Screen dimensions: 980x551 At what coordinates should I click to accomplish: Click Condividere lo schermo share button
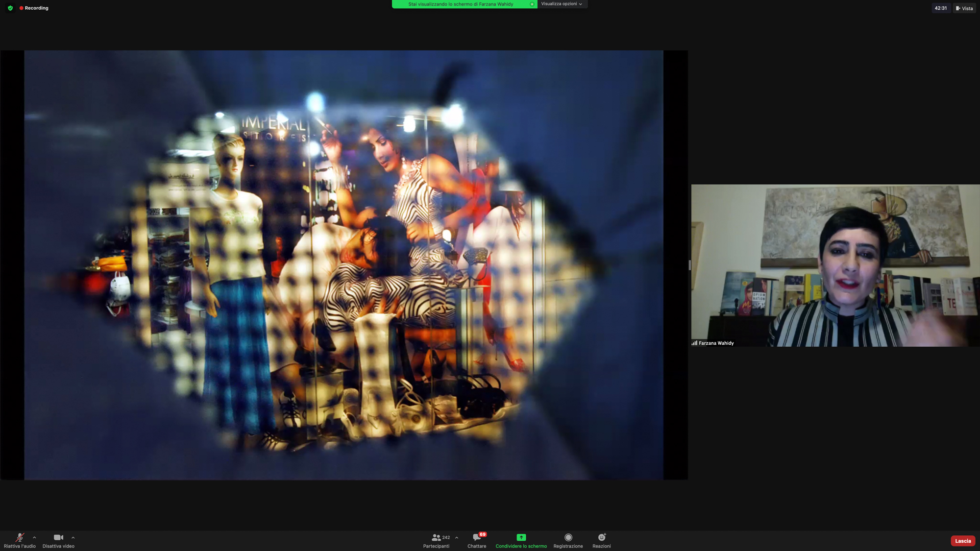point(521,541)
